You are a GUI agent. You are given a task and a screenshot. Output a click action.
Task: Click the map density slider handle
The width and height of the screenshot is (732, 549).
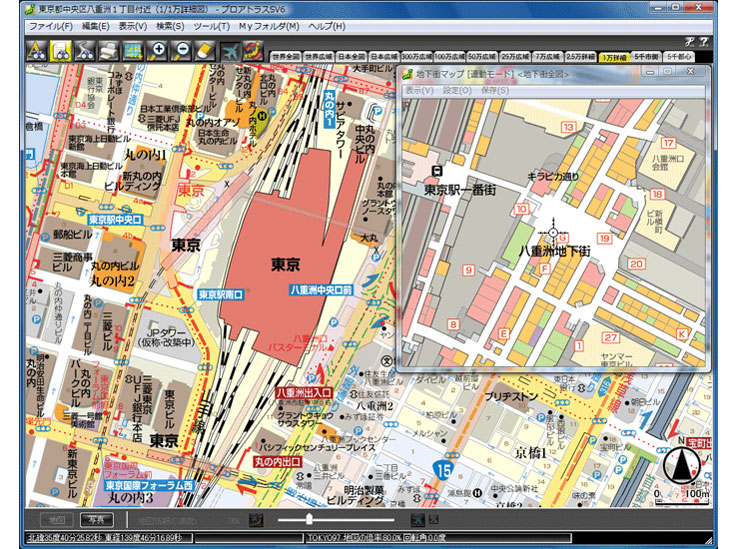click(309, 519)
